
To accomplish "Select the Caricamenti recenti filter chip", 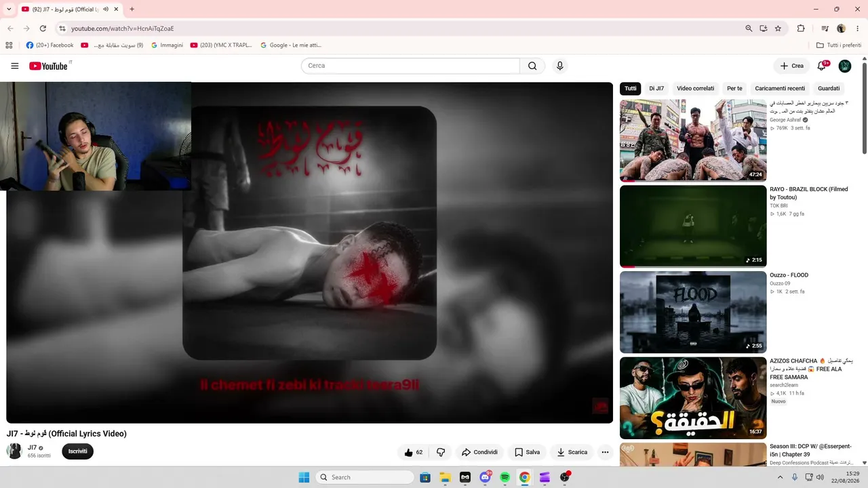I will (780, 89).
